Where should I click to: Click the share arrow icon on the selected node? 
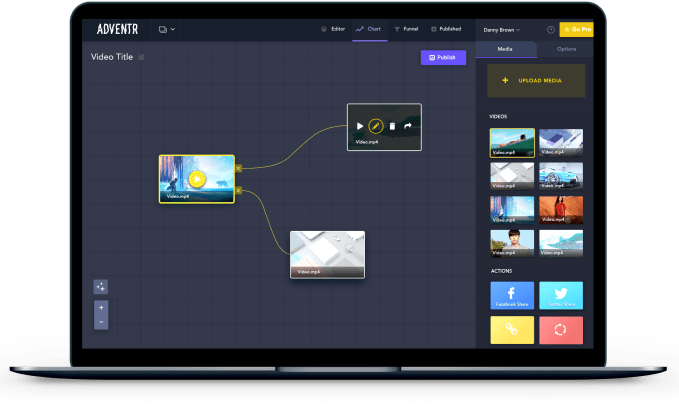point(408,126)
